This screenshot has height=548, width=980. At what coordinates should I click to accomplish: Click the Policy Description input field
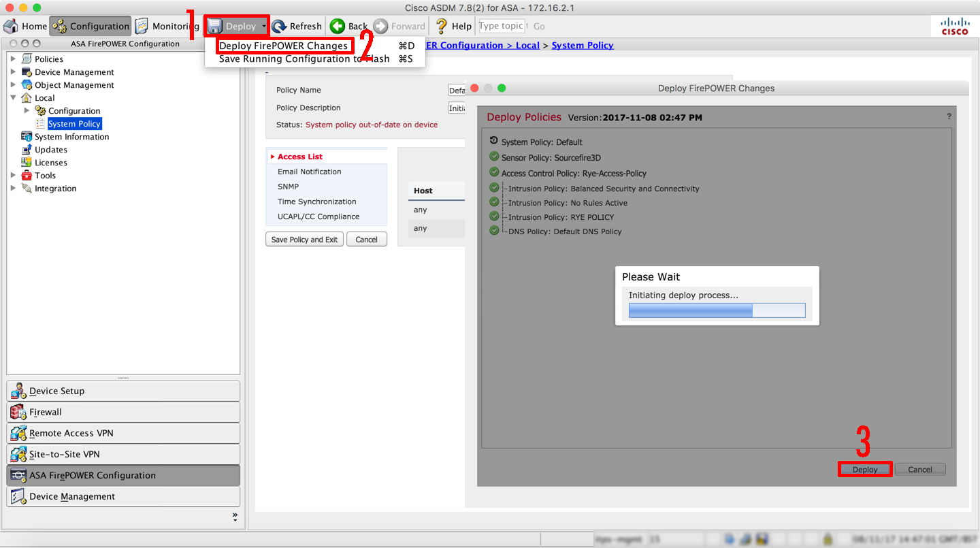click(x=456, y=108)
